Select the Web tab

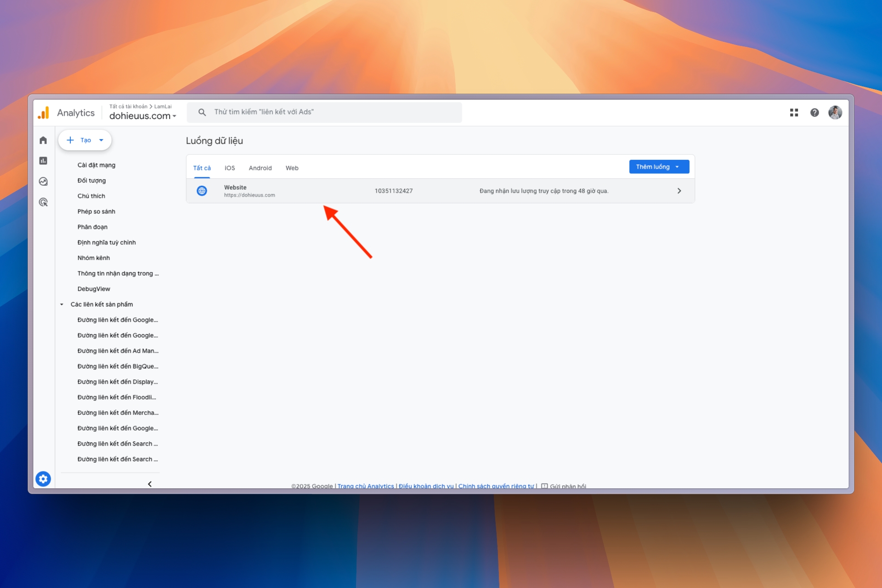click(292, 168)
